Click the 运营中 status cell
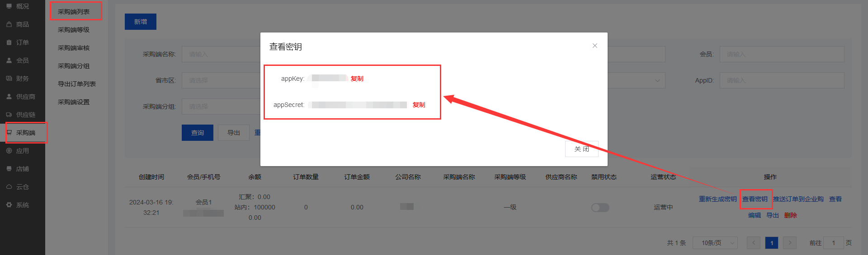The image size is (868, 255). (663, 207)
